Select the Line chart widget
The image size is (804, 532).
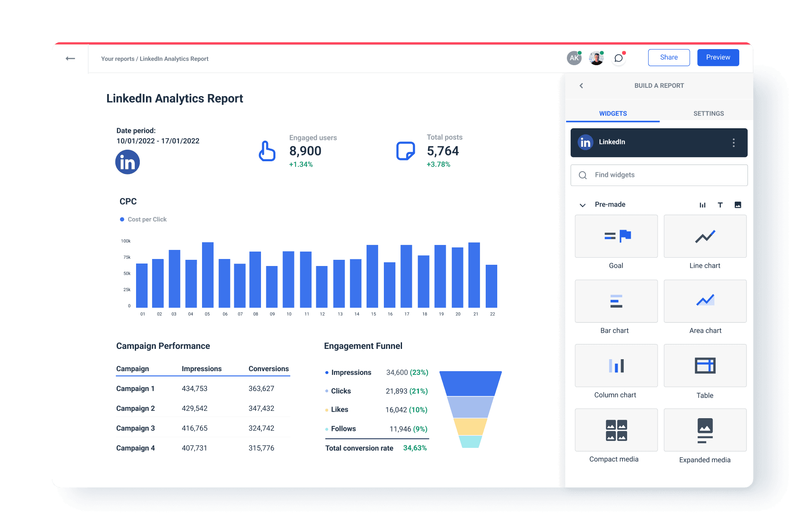pos(705,236)
